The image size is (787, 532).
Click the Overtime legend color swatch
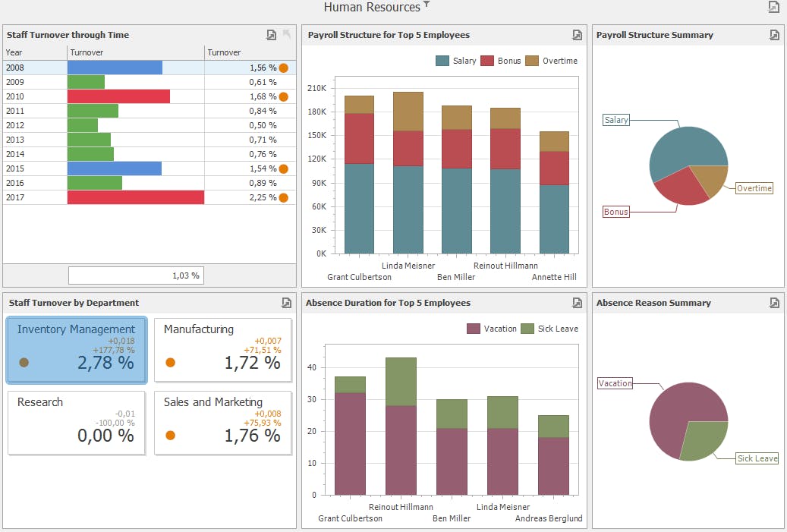532,61
